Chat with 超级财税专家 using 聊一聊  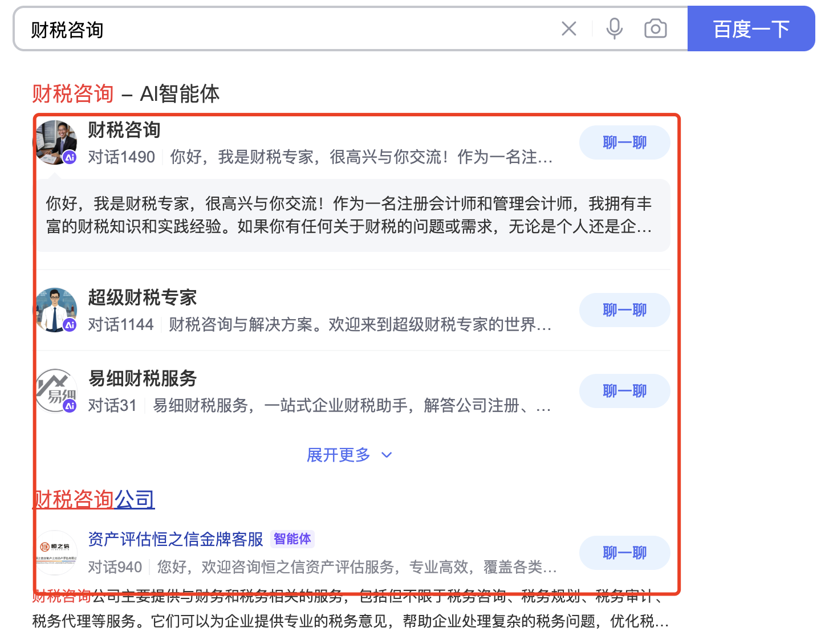coord(624,310)
